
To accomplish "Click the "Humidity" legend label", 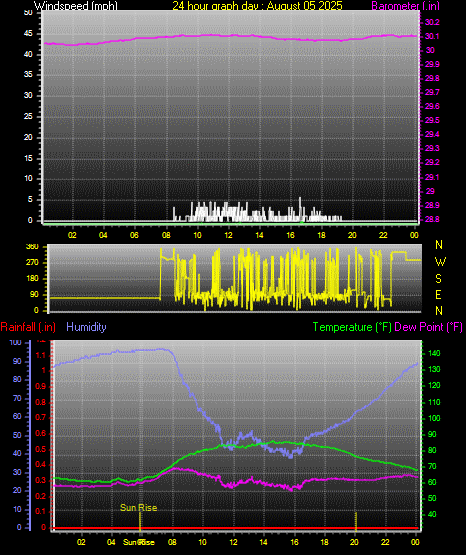I will pyautogui.click(x=86, y=327).
